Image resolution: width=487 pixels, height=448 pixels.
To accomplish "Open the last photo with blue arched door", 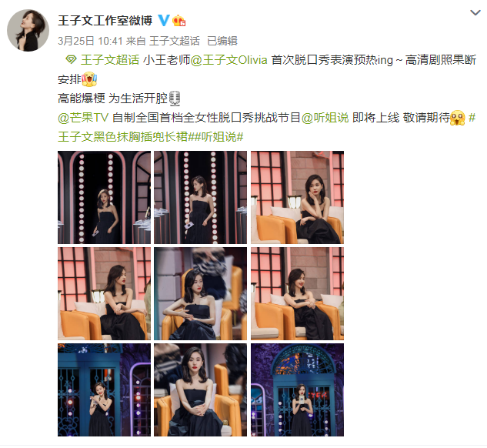I will coord(297,390).
